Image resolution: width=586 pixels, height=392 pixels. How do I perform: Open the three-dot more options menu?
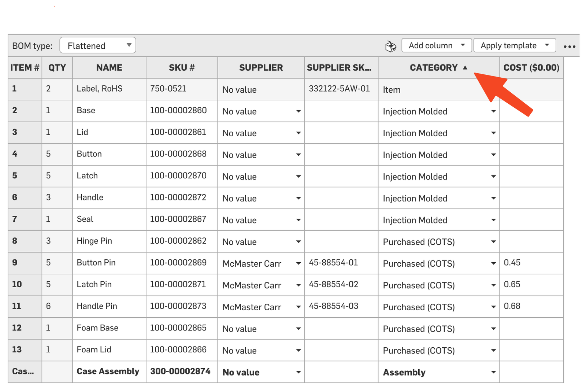tap(569, 47)
